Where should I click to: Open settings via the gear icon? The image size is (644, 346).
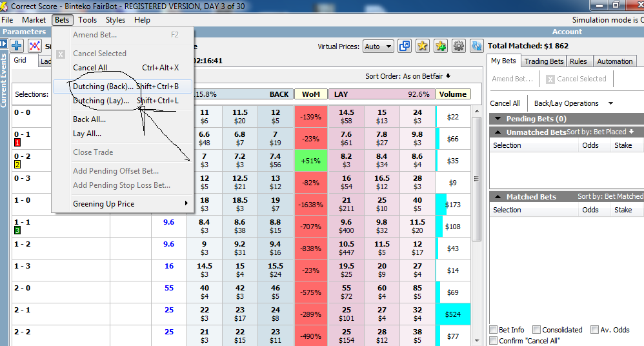458,46
